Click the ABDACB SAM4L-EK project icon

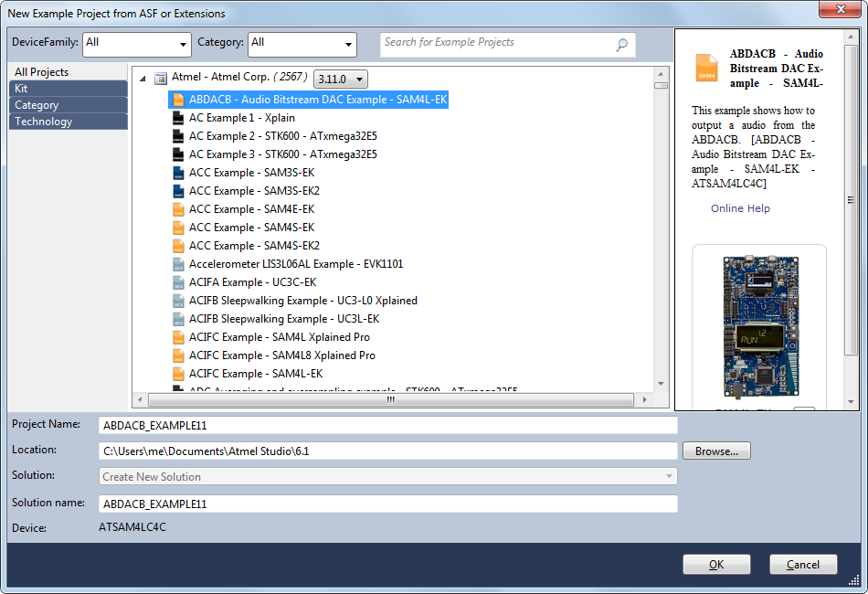click(178, 100)
